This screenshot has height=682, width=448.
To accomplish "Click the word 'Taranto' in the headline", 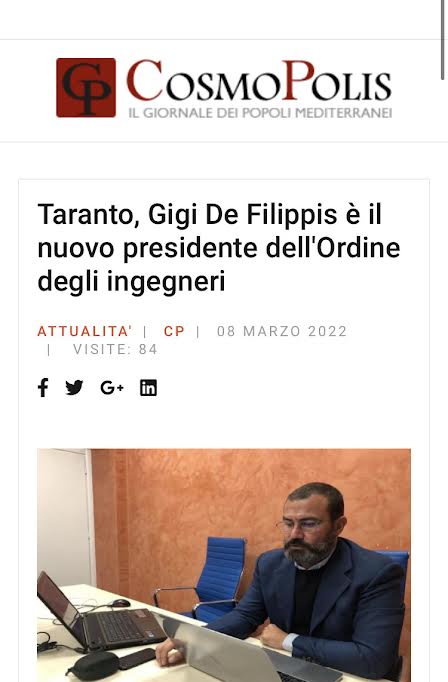I will (x=85, y=214).
